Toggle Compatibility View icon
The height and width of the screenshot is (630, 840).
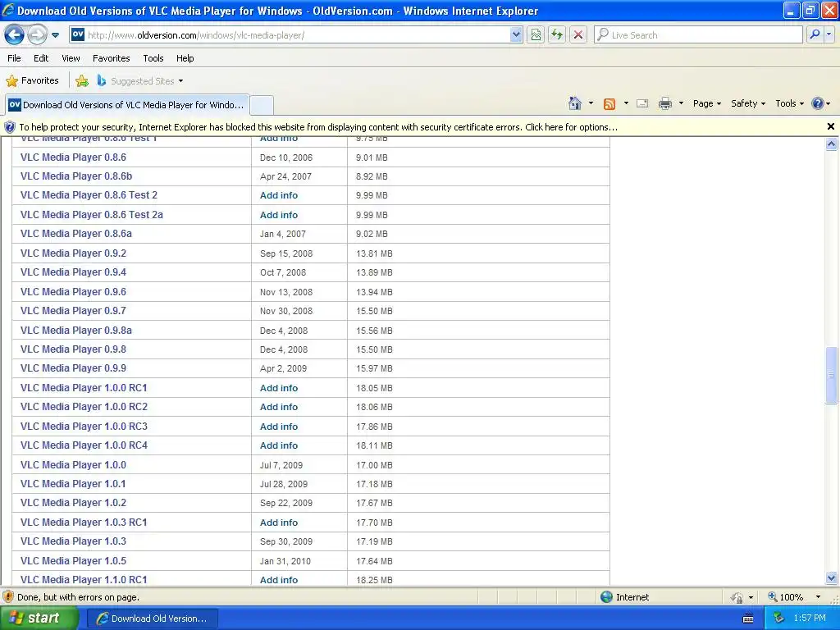pyautogui.click(x=536, y=34)
